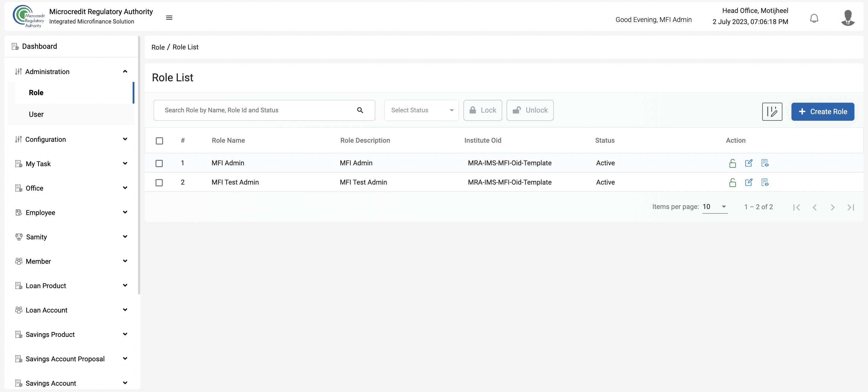This screenshot has width=868, height=392.
Task: Click lock icon for MFI Test Admin
Action: [732, 182]
